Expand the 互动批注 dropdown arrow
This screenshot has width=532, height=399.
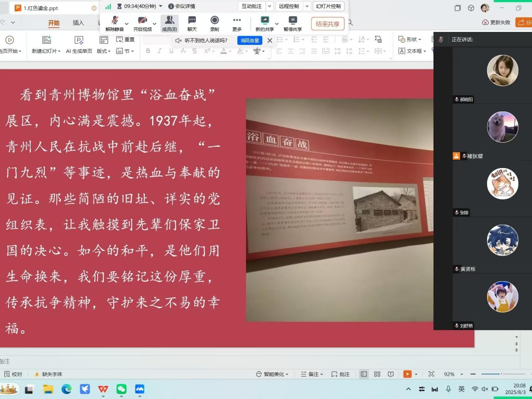(270, 6)
